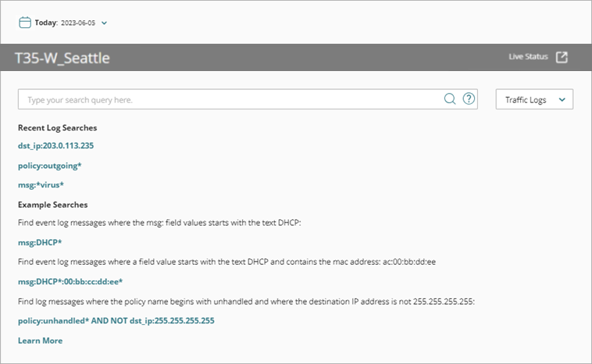Open the Live Status link
The height and width of the screenshot is (364, 592).
tap(528, 57)
